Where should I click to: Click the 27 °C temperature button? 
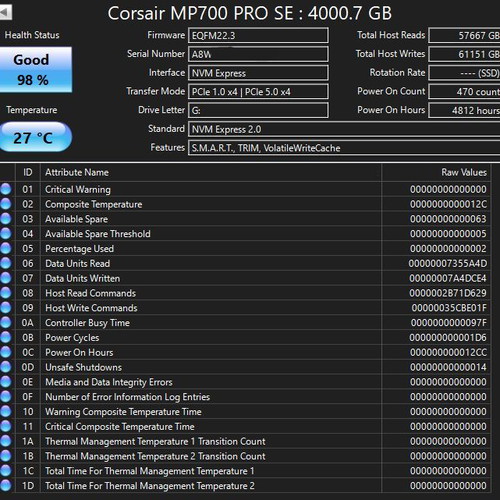pyautogui.click(x=35, y=137)
